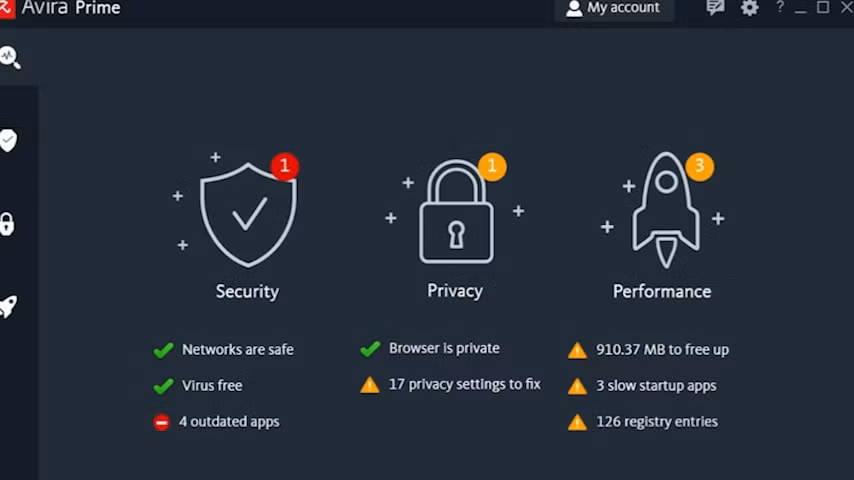
Task: Click the My account button
Action: (614, 9)
